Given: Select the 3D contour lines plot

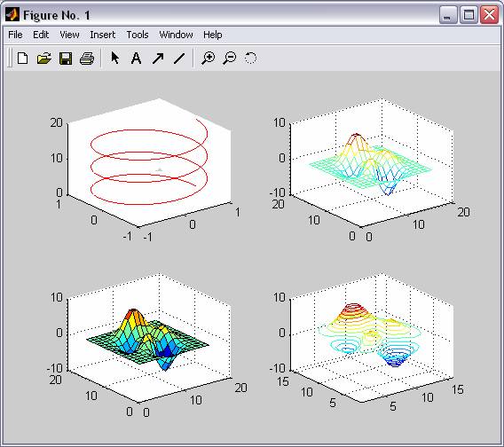Looking at the screenshot, I should pos(370,334).
